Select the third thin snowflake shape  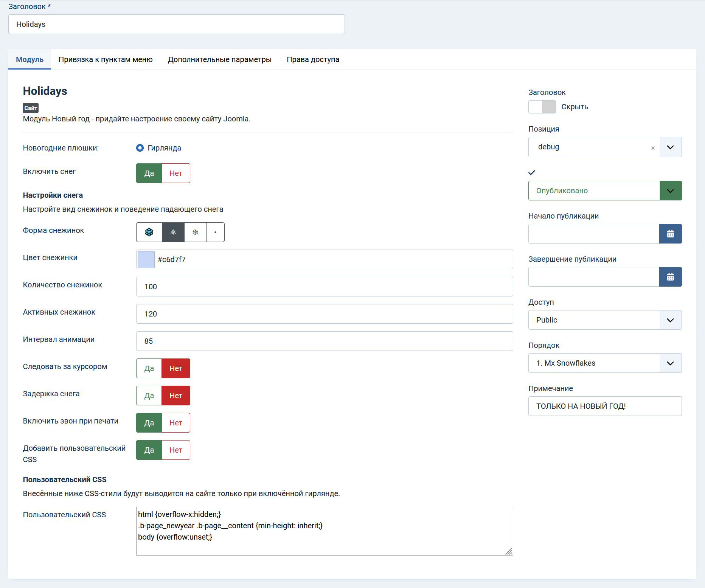195,232
